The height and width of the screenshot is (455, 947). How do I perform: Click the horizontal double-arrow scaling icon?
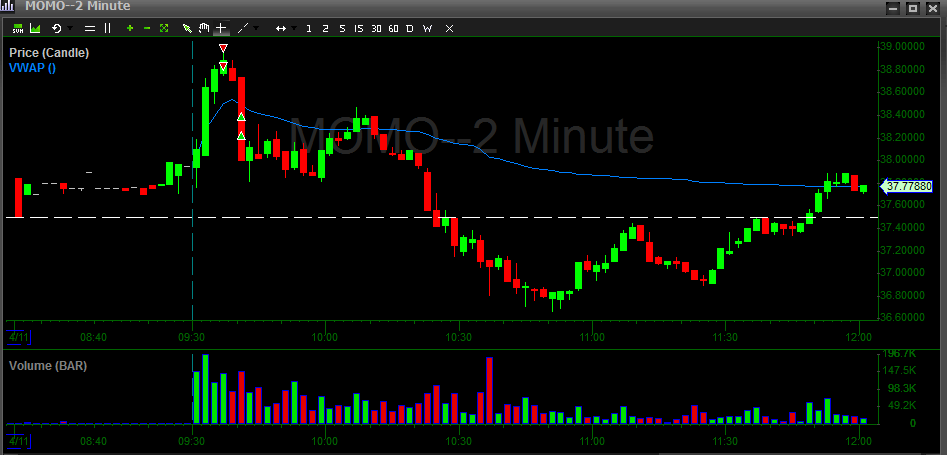click(x=281, y=28)
